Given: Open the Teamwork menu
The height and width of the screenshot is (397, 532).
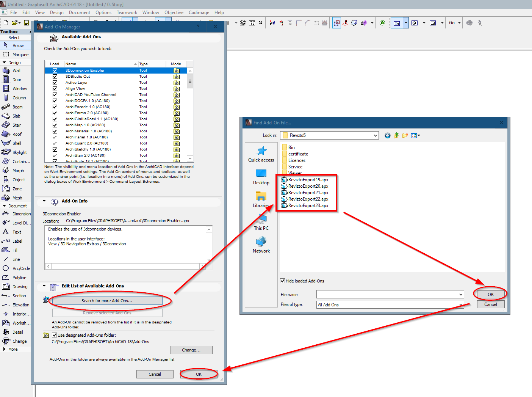Looking at the screenshot, I should click(x=127, y=12).
